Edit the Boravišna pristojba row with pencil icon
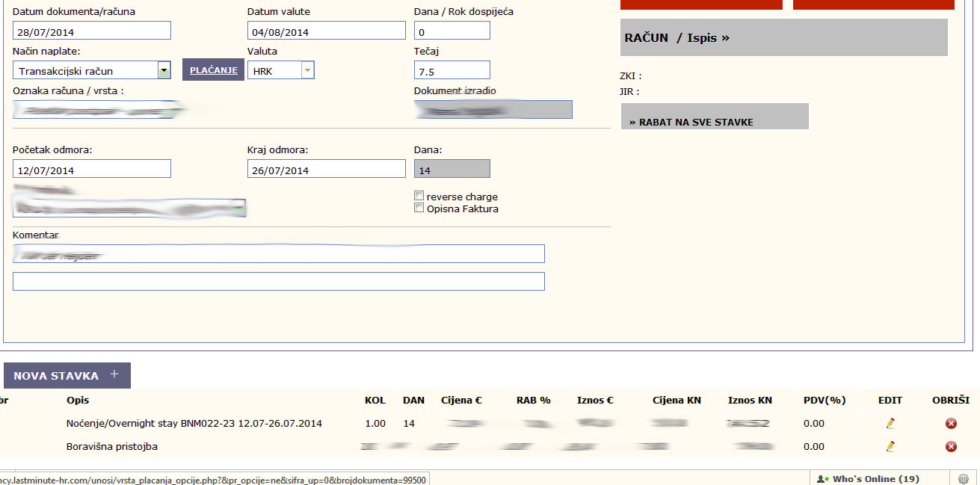 pos(890,446)
